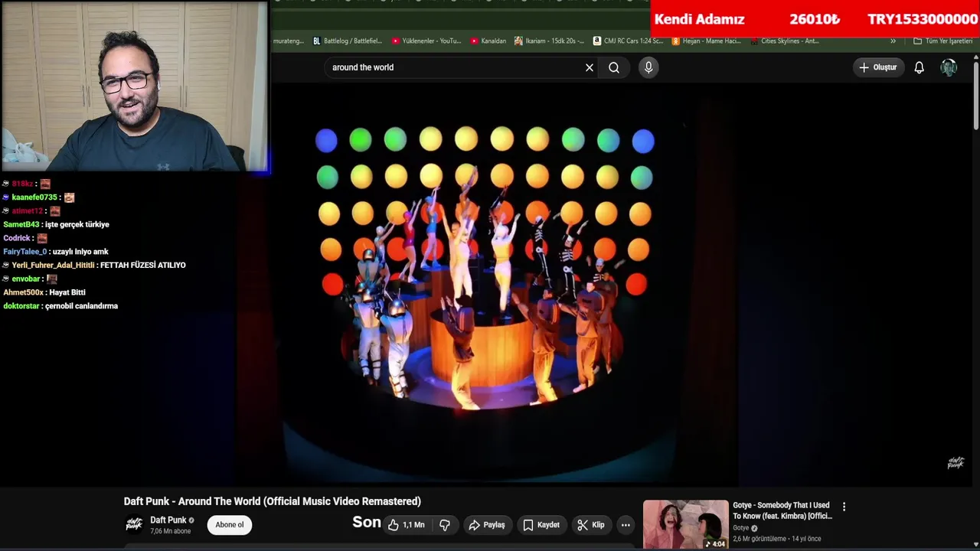
Task: Click SametB43 chat message
Action: pyautogui.click(x=57, y=224)
